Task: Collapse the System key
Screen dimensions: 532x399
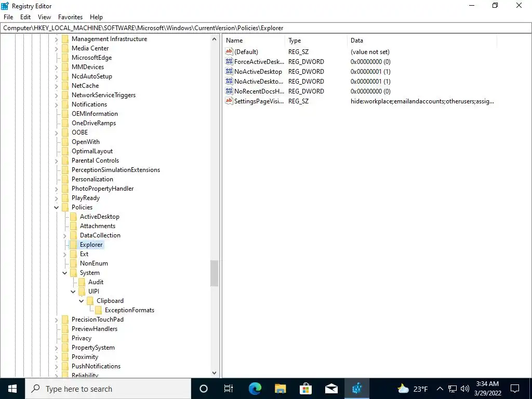Action: 65,273
